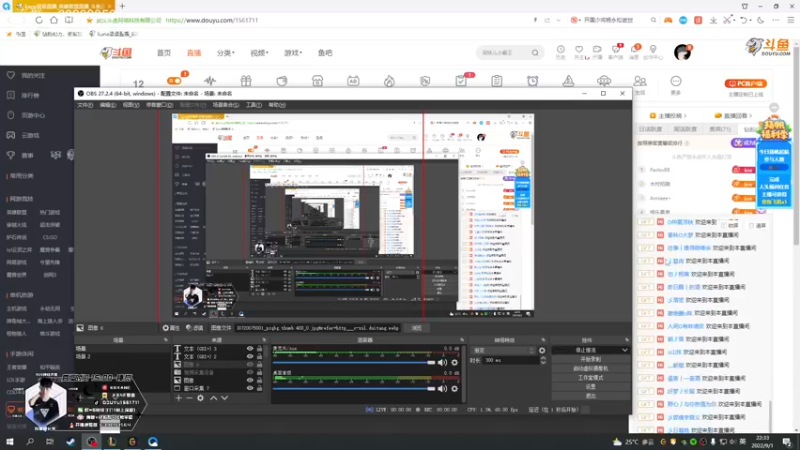Open Douyu 分类 dropdown in navigation
The height and width of the screenshot is (450, 800).
click(226, 53)
